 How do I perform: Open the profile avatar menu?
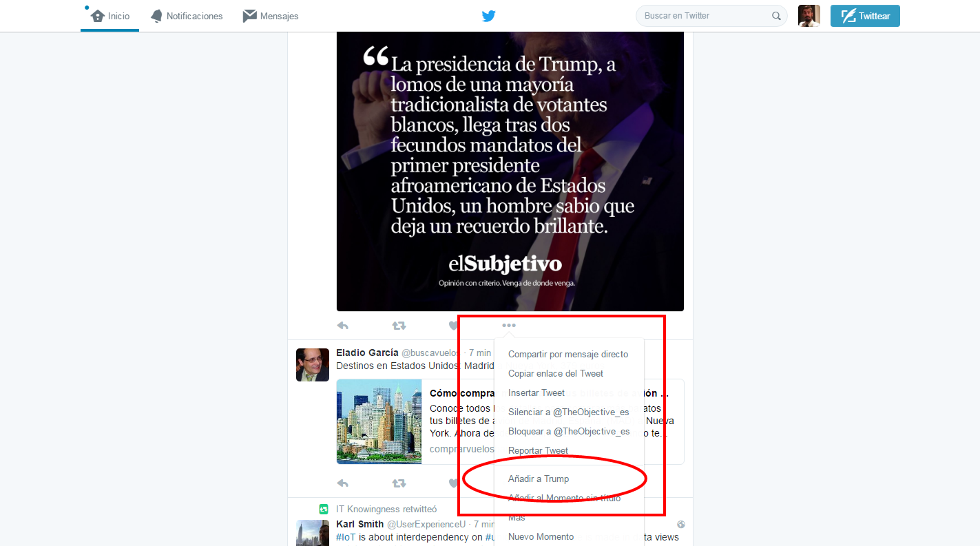(x=809, y=16)
